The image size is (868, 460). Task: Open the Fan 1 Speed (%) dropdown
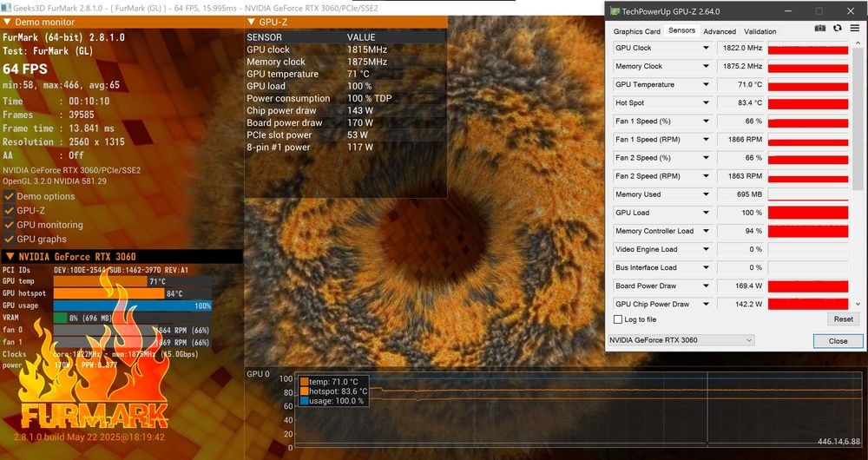(x=706, y=122)
